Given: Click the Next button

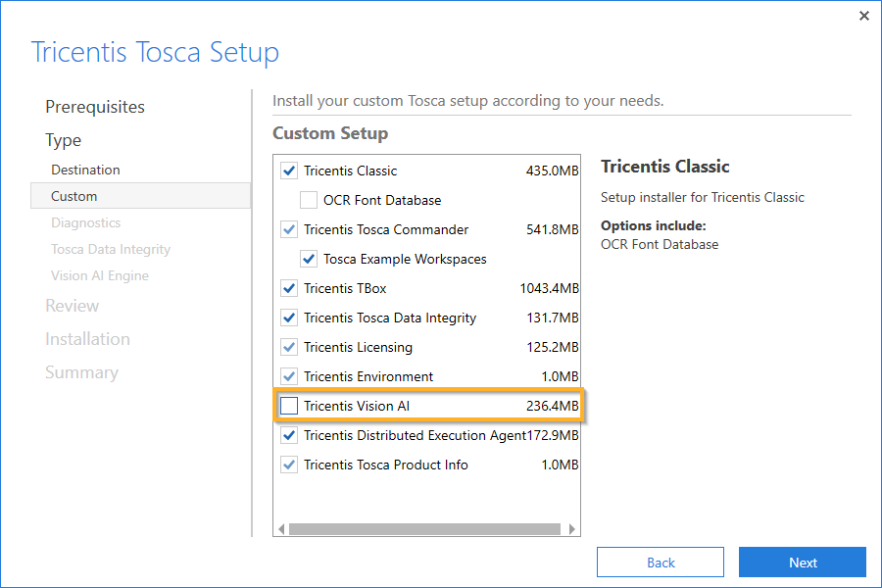Looking at the screenshot, I should [802, 563].
